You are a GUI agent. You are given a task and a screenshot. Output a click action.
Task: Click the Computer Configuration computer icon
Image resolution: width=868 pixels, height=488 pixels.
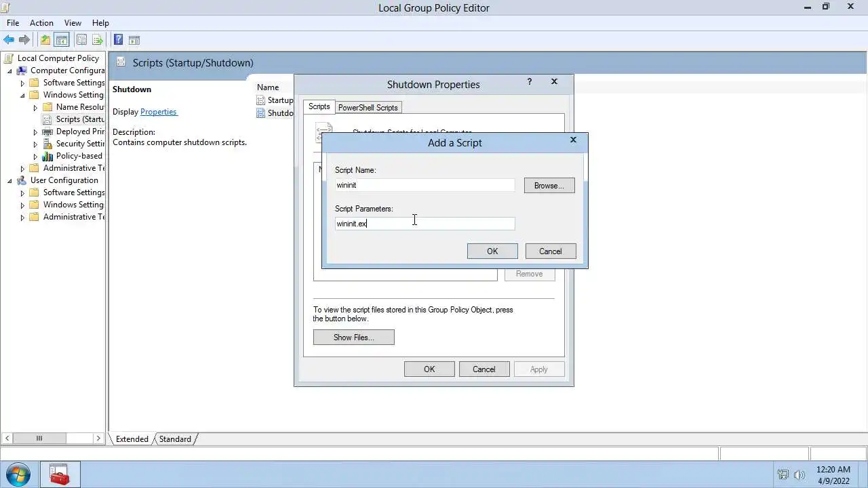click(22, 70)
